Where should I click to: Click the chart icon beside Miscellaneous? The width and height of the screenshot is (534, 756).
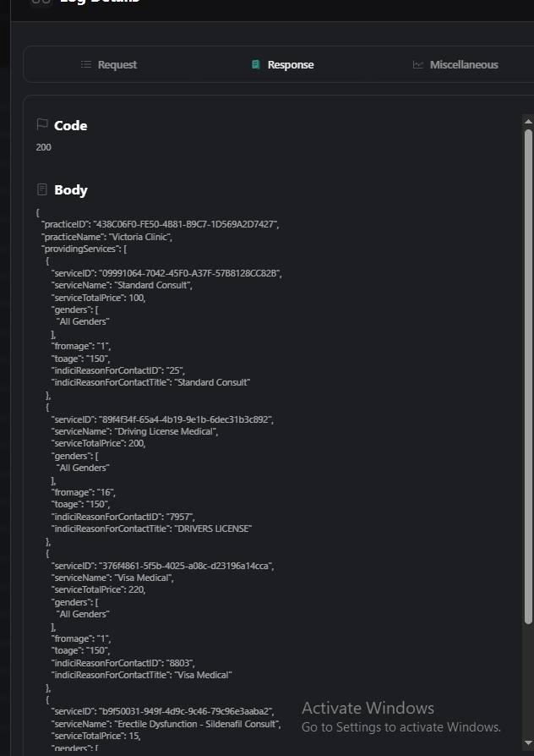click(418, 64)
